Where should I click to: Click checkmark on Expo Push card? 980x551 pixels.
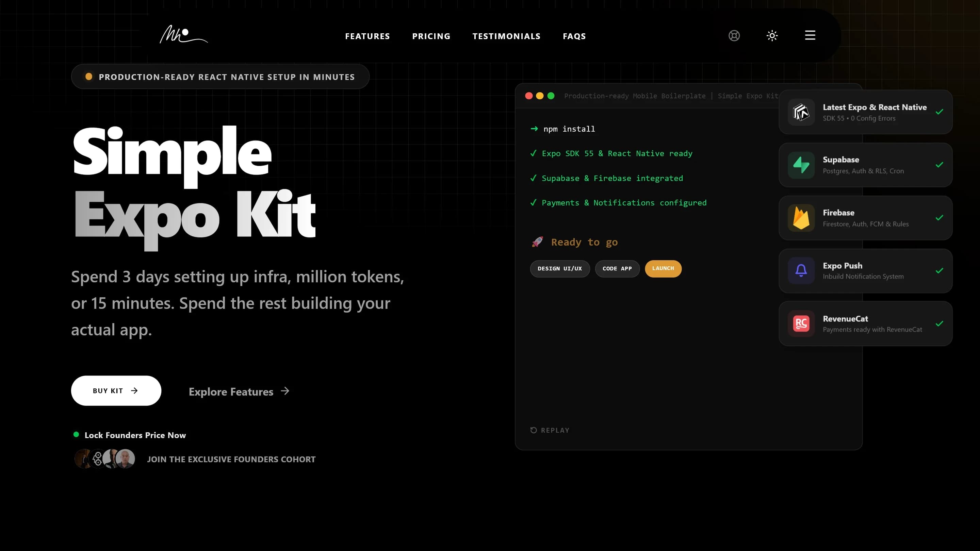[x=939, y=270]
